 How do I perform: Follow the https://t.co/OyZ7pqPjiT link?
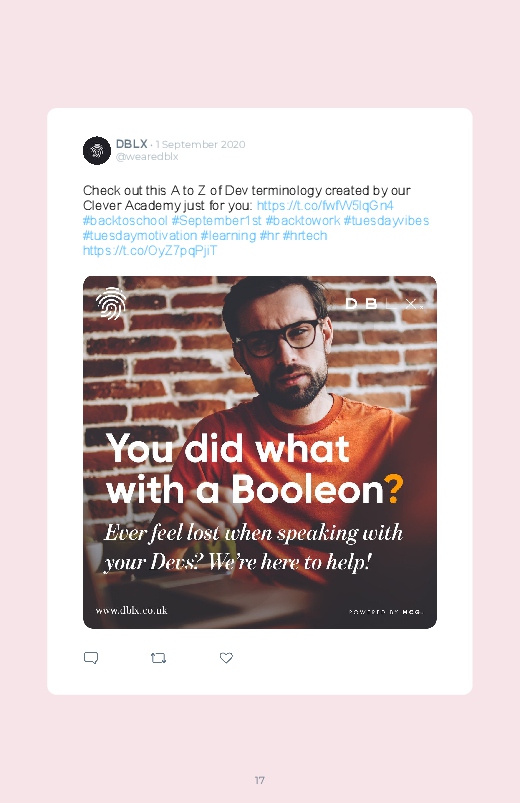coord(150,250)
